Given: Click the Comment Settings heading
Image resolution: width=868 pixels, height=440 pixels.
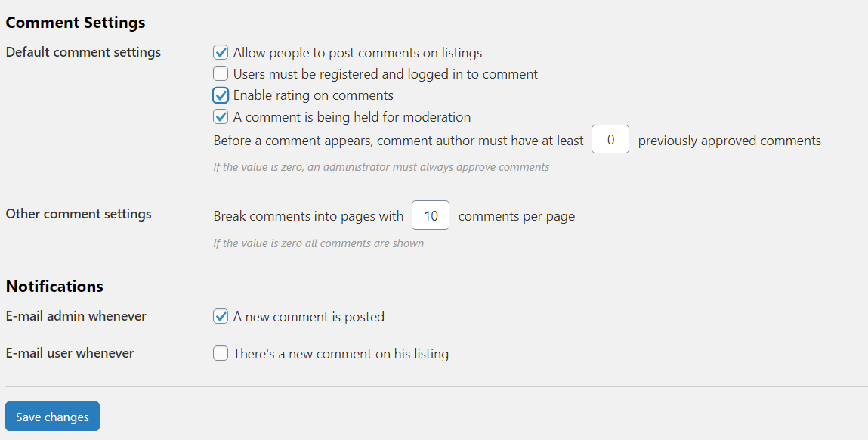Looking at the screenshot, I should click(x=75, y=22).
